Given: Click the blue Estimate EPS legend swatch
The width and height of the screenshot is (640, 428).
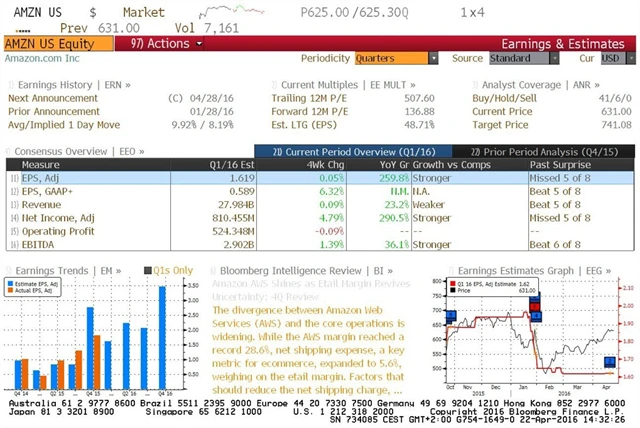Looking at the screenshot, I should [10, 284].
